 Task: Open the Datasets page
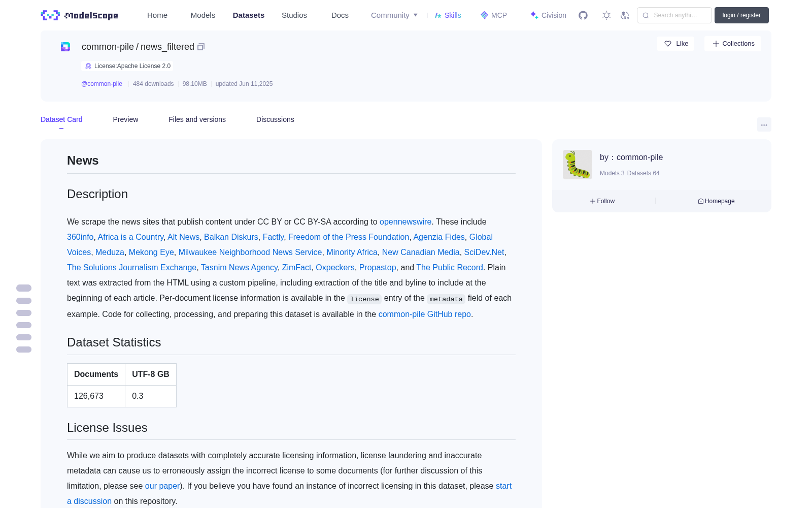(249, 15)
